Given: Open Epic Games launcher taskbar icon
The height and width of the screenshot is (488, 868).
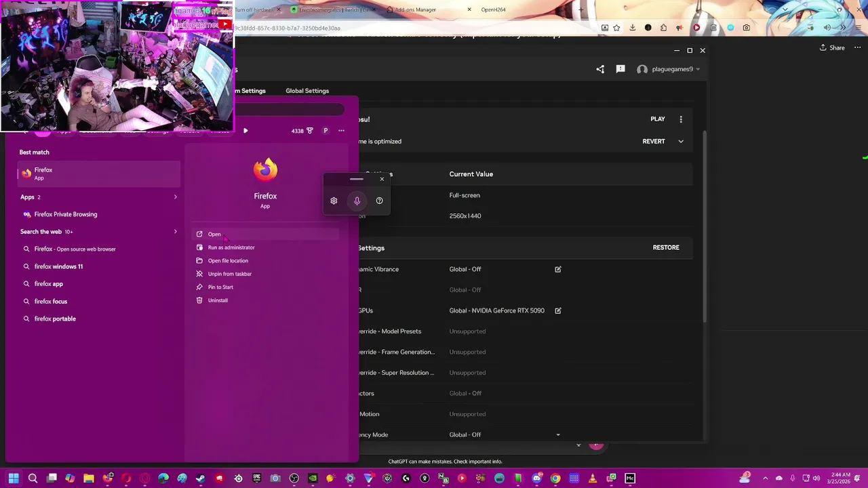Looking at the screenshot, I should (x=257, y=479).
